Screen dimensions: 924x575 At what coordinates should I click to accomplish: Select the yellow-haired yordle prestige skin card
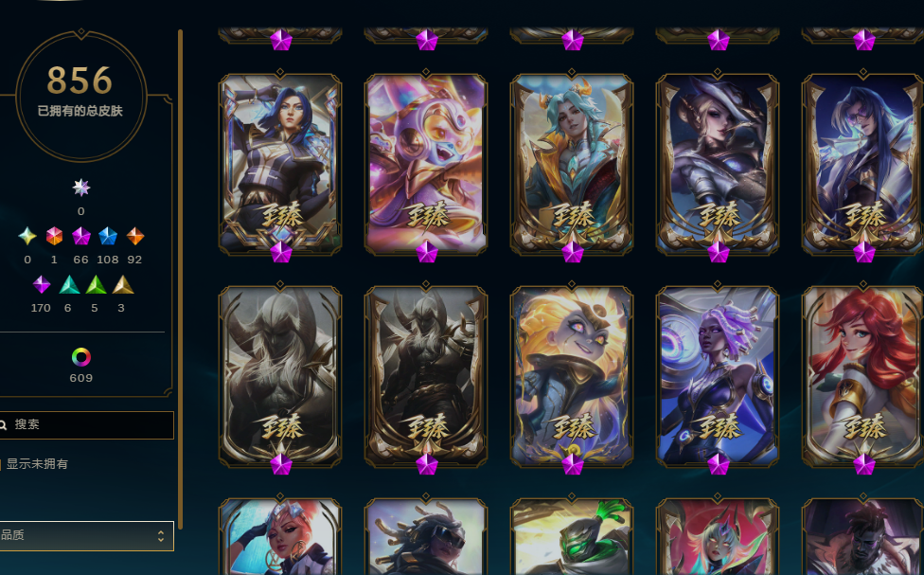click(572, 376)
